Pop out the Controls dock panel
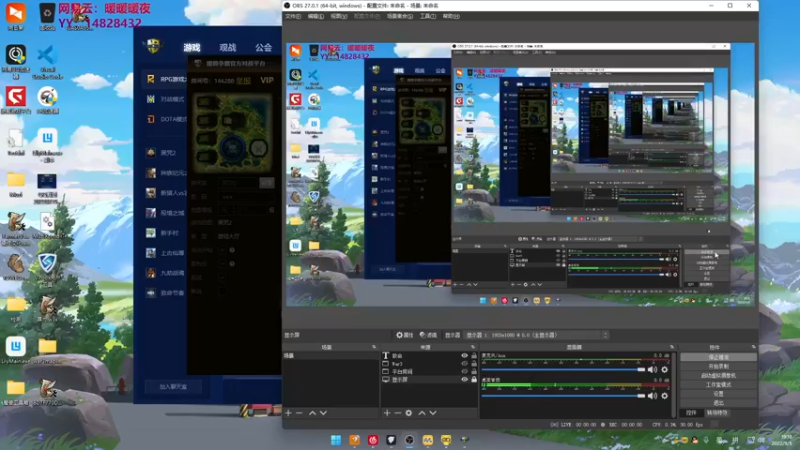This screenshot has width=800, height=450. [753, 347]
